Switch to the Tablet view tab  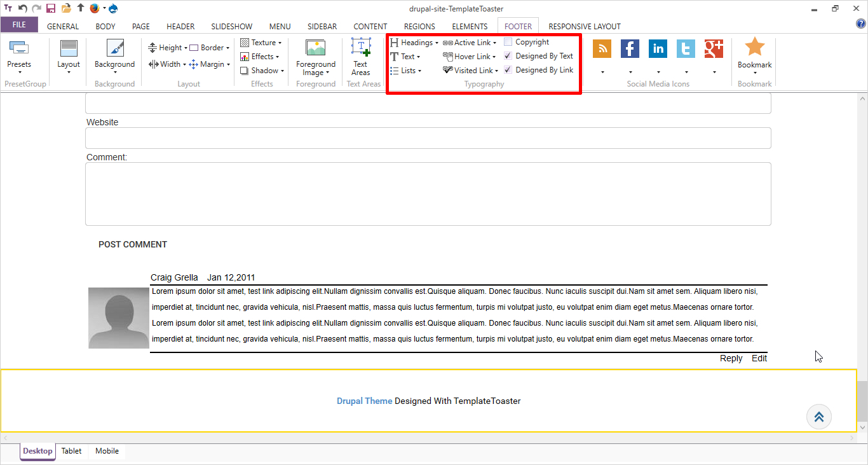point(71,451)
